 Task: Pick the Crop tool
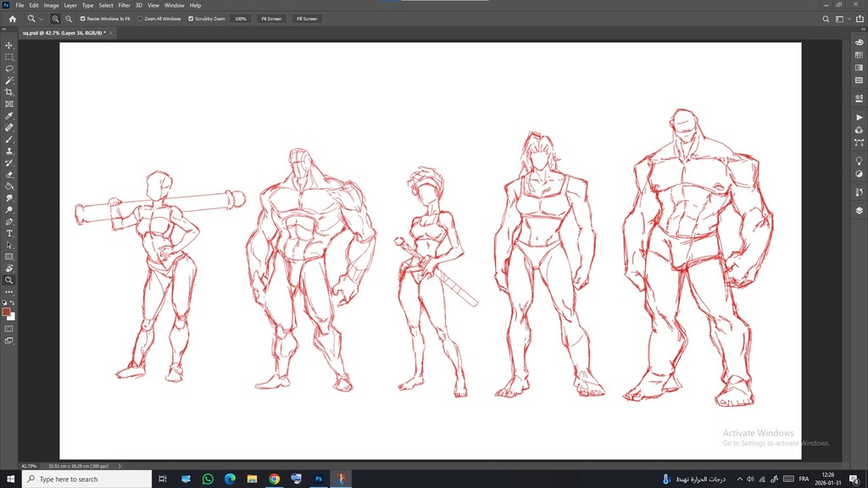(x=9, y=92)
